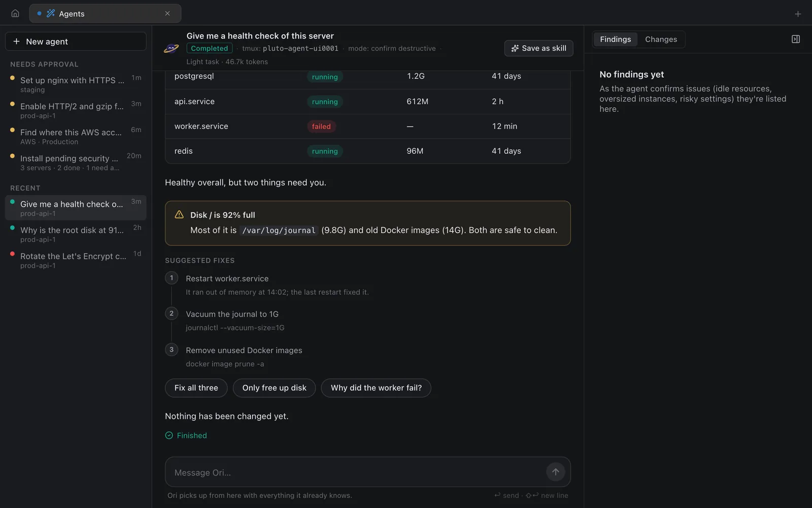Click the Completed status badge

pyautogui.click(x=209, y=48)
